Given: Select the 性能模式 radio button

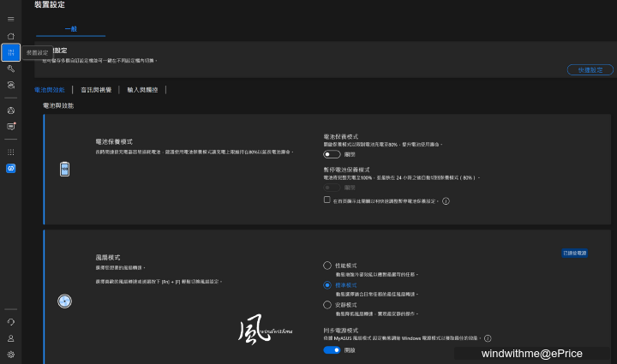Looking at the screenshot, I should pyautogui.click(x=327, y=266).
